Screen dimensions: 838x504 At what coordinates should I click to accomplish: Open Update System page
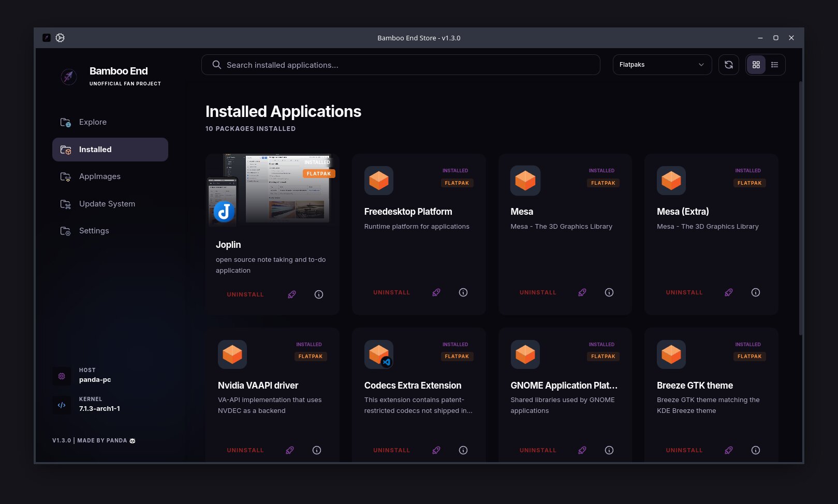coord(110,204)
